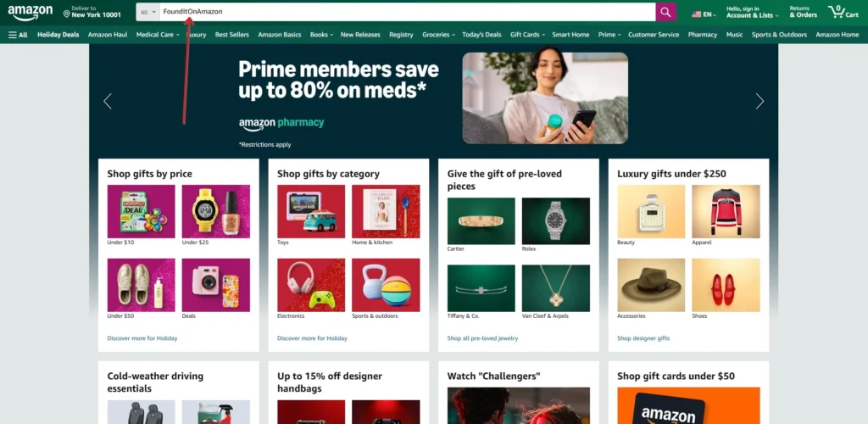Focus the search field containing FoundItOnAmazon
This screenshot has height=424, width=868.
(408, 12)
